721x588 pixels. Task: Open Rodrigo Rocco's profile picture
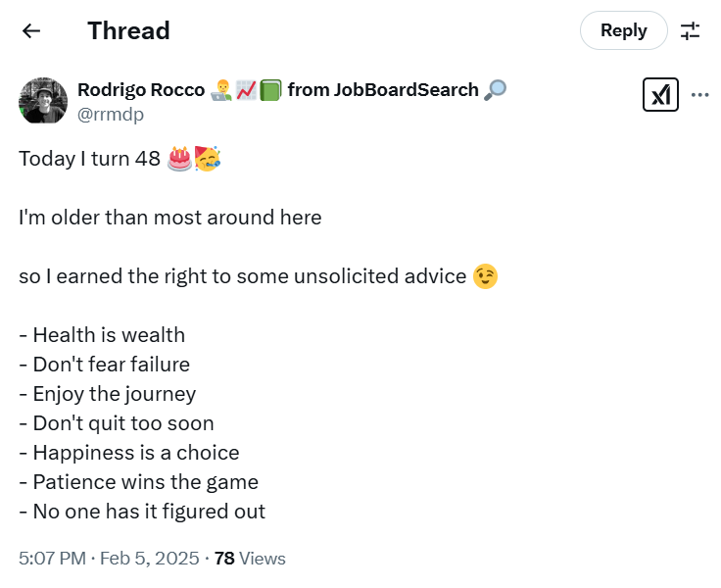click(x=43, y=101)
